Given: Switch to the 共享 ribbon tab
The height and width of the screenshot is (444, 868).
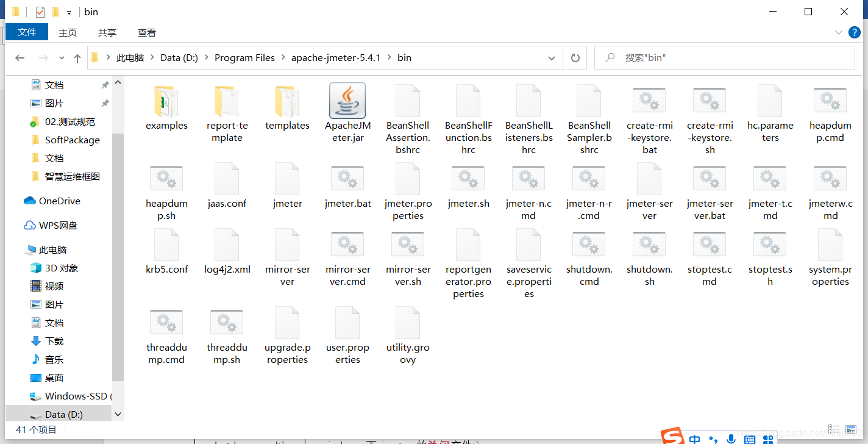Looking at the screenshot, I should (107, 32).
